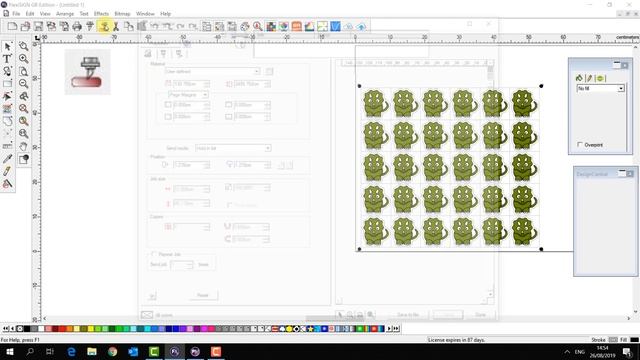
Task: Open the taskbar Search icon
Action: click(30, 351)
